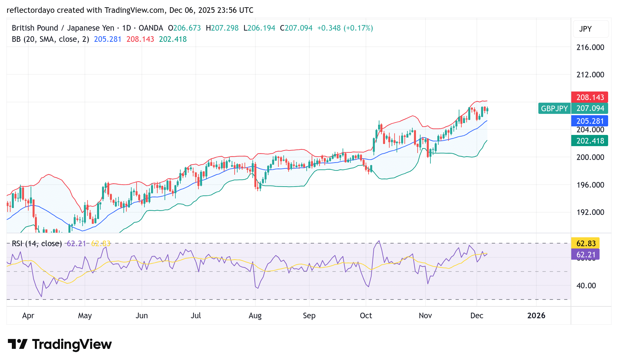This screenshot has width=618, height=364.
Task: Expand the BB (20, SMA, close, 2) settings
Action: pyautogui.click(x=49, y=39)
